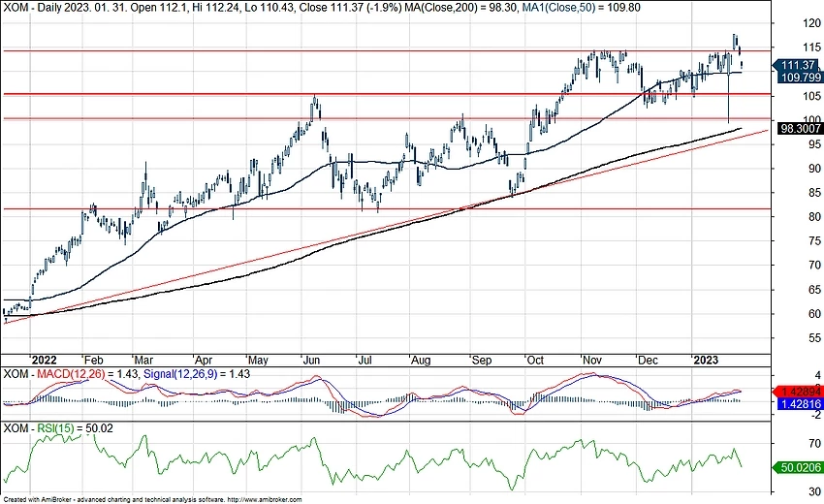
Task: Click the 85 price axis label
Action: coord(814,192)
